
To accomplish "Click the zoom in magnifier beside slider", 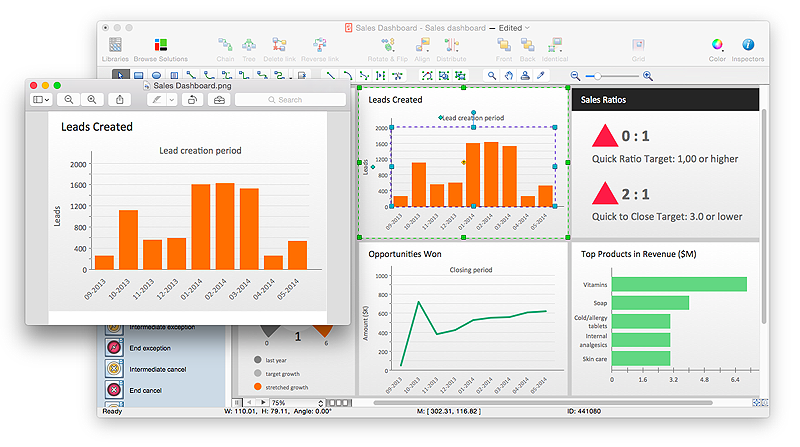I will pyautogui.click(x=648, y=76).
